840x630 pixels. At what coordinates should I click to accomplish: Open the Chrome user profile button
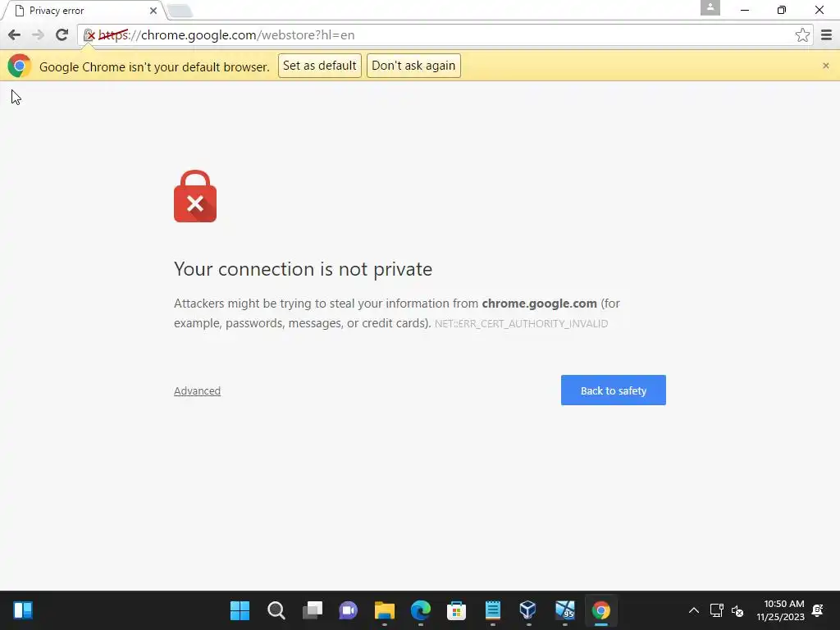(710, 8)
